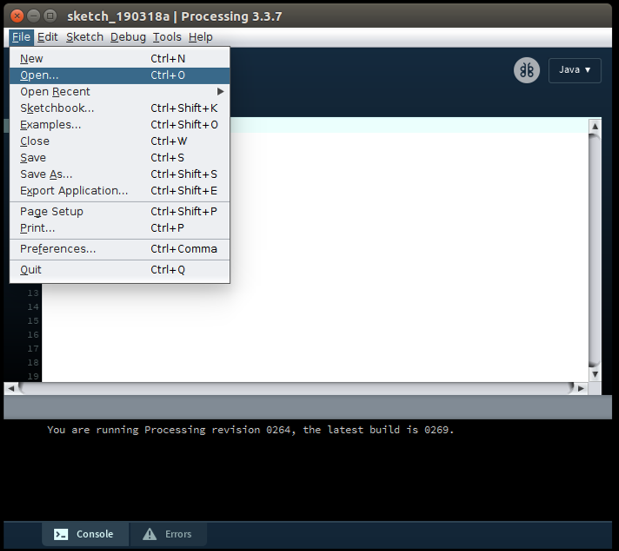Click line number 15 in gutter
This screenshot has width=619, height=551.
pyautogui.click(x=33, y=321)
